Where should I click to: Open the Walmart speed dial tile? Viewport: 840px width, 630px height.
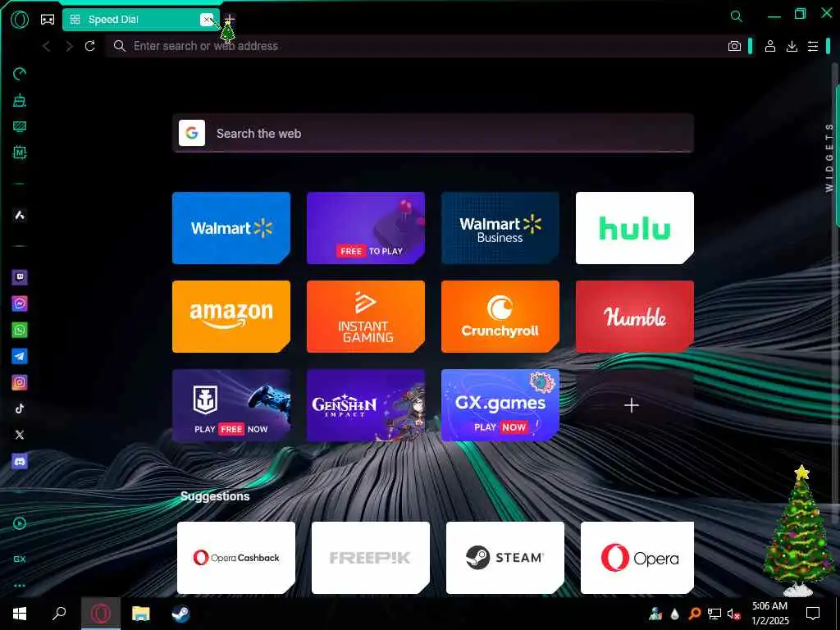tap(231, 228)
